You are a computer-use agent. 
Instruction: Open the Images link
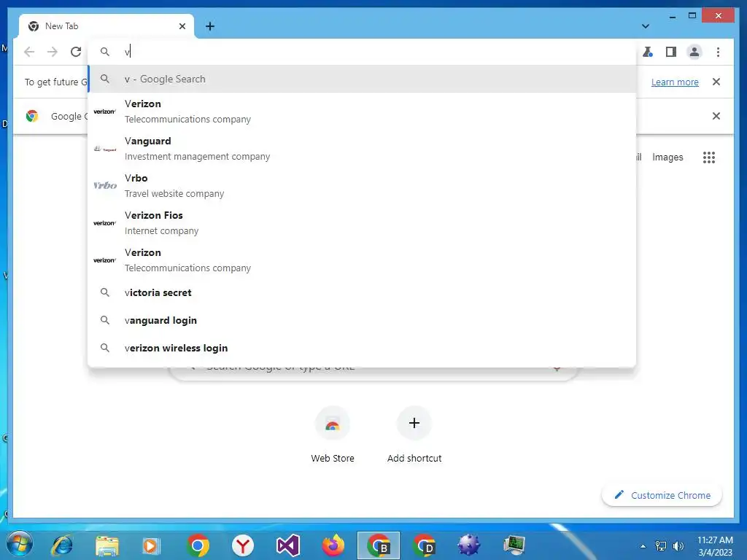tap(667, 157)
